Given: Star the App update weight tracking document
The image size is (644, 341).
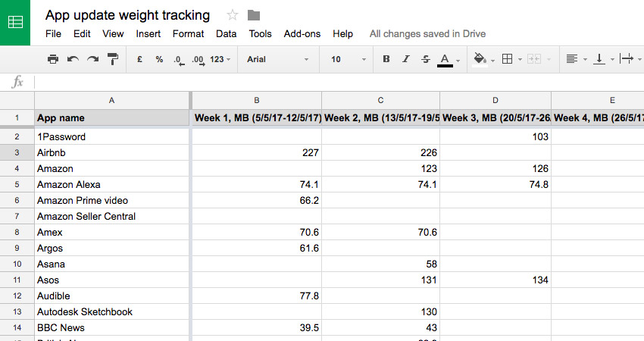Looking at the screenshot, I should click(233, 16).
